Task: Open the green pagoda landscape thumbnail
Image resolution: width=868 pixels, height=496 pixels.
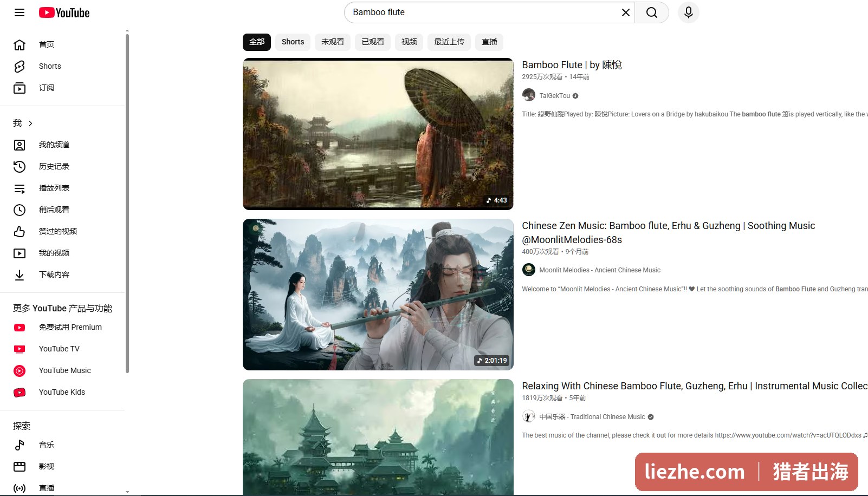Action: 378,437
